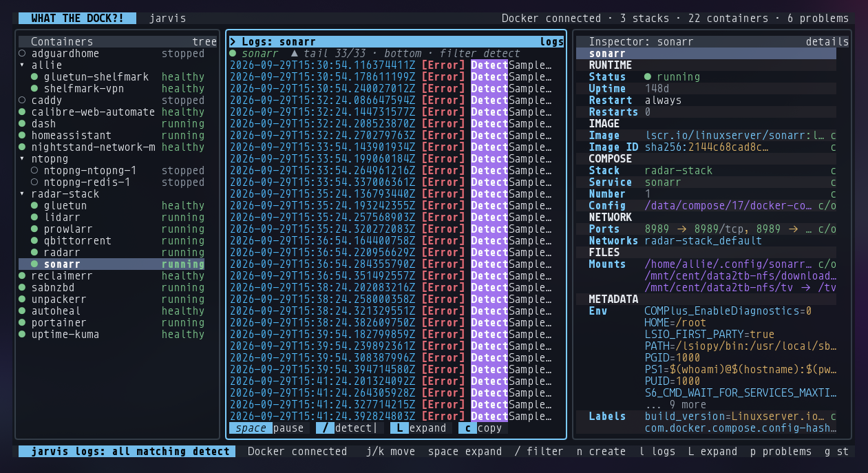Viewport: 868px width, 473px height.
Task: Collapse the allie stack group
Action: [x=22, y=65]
